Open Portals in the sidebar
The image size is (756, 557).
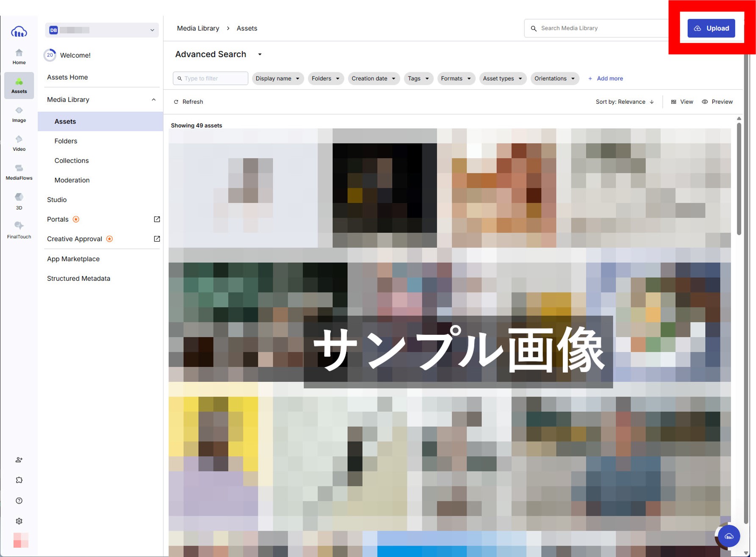click(58, 219)
